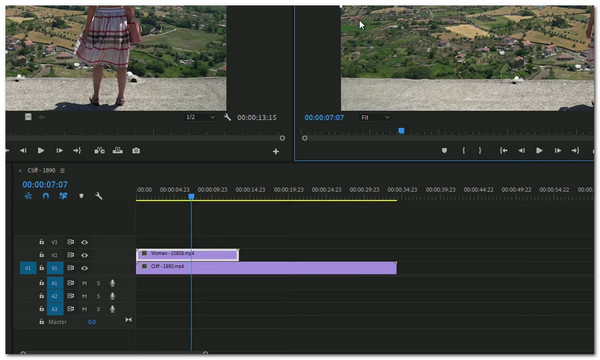Screen dimensions: 600x360
Task: Hide track V3 with eye icon
Action: coord(85,242)
